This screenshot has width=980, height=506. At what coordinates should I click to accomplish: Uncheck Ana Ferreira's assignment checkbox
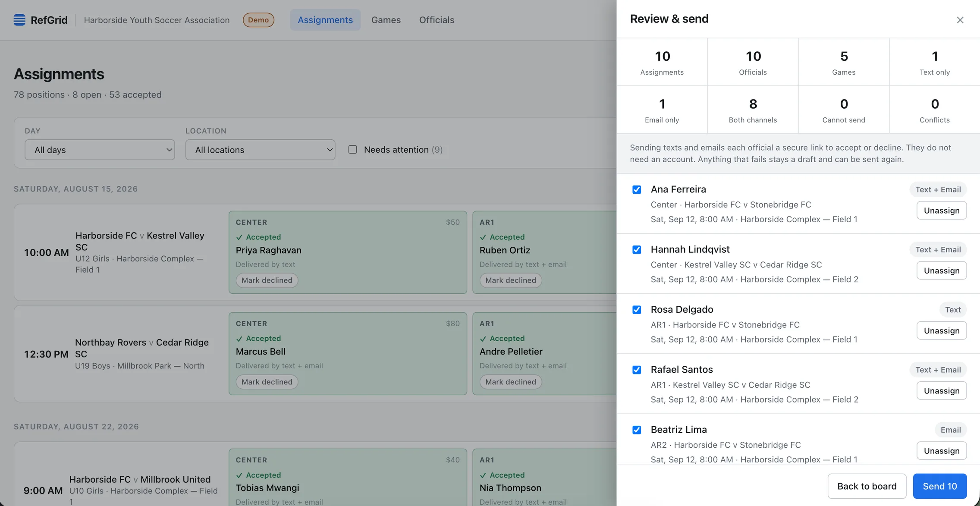click(637, 190)
